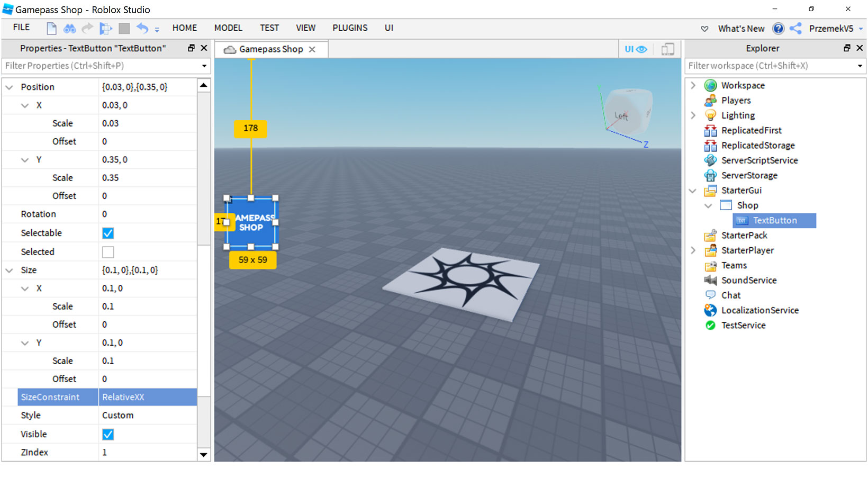Image resolution: width=868 pixels, height=487 pixels.
Task: Click the Share icon near the username
Action: 795,29
